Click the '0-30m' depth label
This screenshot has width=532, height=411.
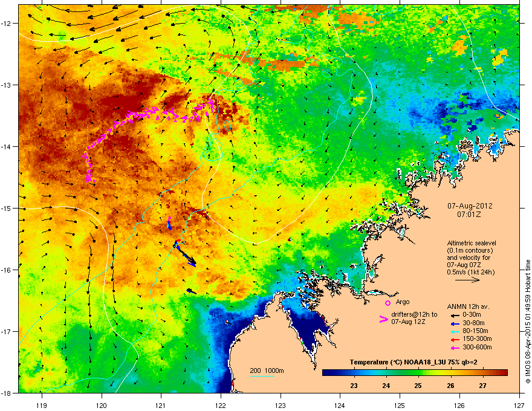pyautogui.click(x=472, y=315)
